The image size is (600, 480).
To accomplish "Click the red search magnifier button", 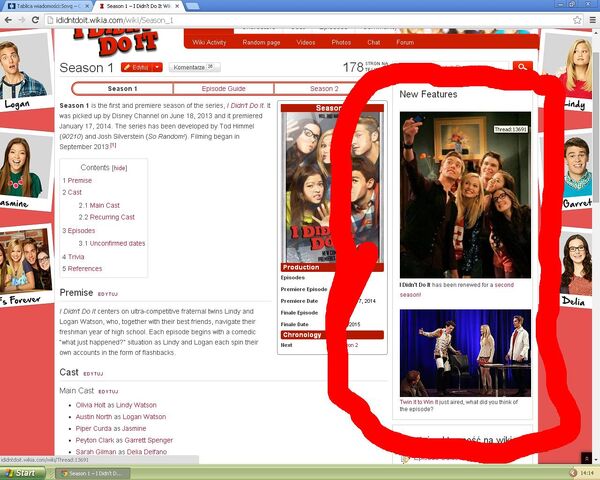I will click(523, 67).
